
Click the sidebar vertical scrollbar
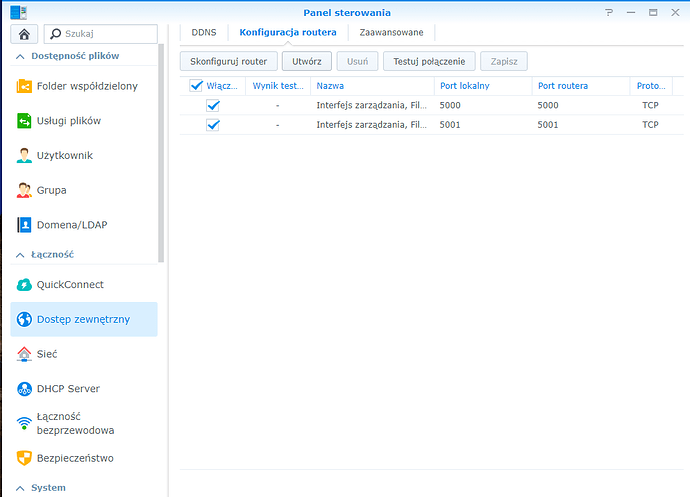(x=161, y=153)
